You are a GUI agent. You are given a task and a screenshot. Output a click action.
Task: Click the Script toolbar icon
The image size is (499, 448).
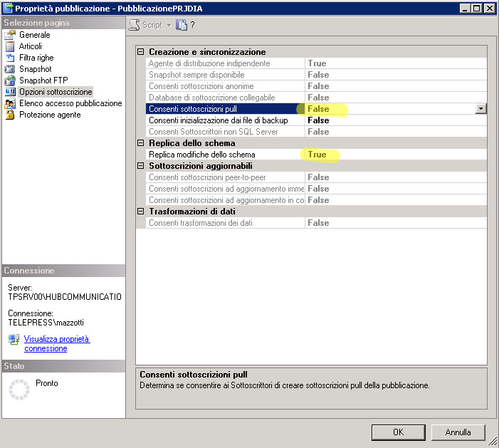pos(135,25)
